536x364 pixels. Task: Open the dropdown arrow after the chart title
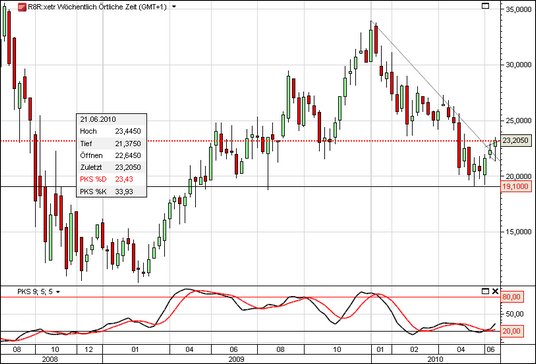point(174,6)
